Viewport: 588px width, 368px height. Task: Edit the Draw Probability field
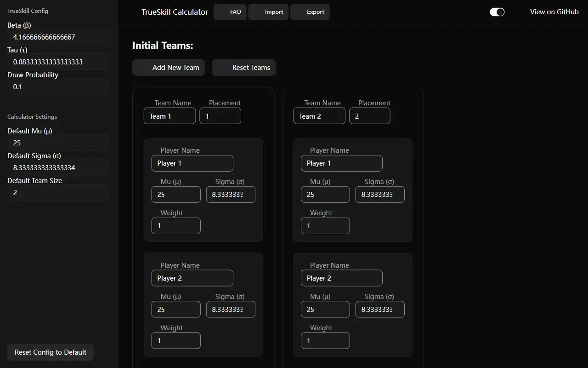59,87
